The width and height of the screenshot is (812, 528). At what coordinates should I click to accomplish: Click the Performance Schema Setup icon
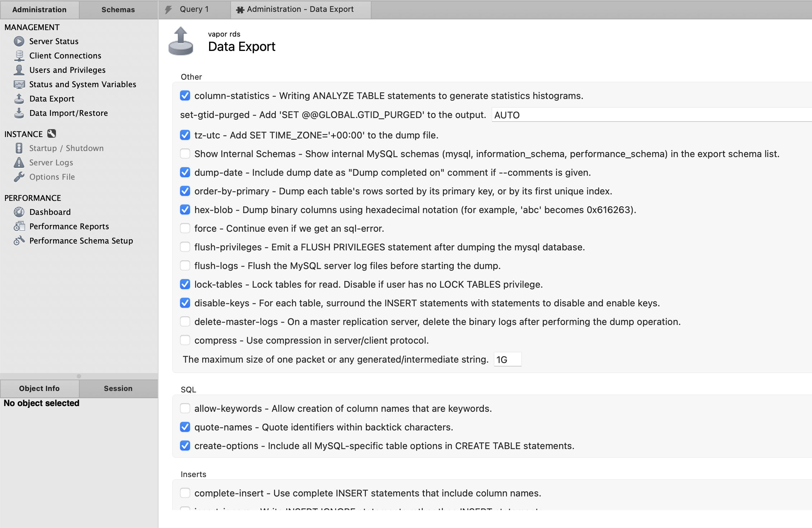pyautogui.click(x=19, y=241)
